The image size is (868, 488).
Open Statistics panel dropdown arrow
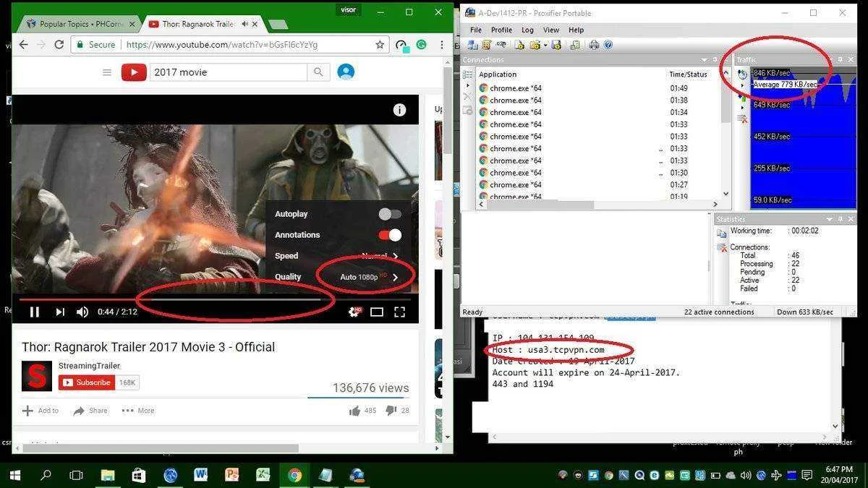tap(830, 219)
